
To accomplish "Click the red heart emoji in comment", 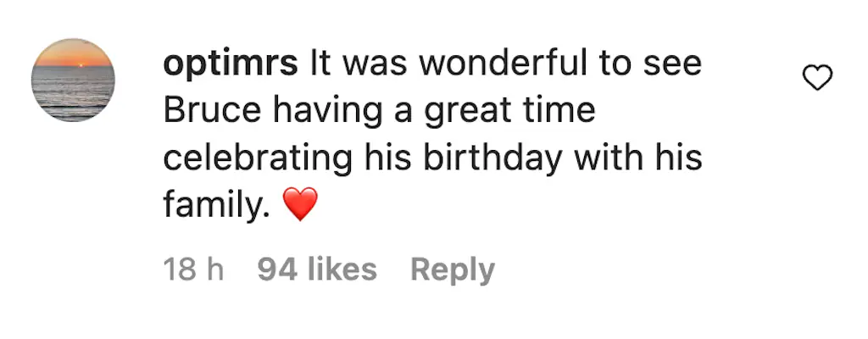I will click(x=299, y=205).
